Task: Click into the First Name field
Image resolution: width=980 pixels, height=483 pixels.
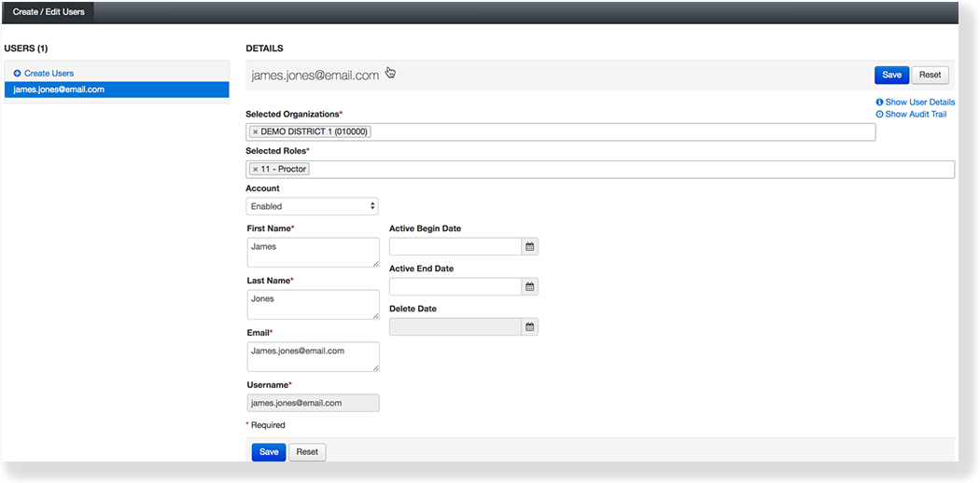Action: pyautogui.click(x=312, y=252)
